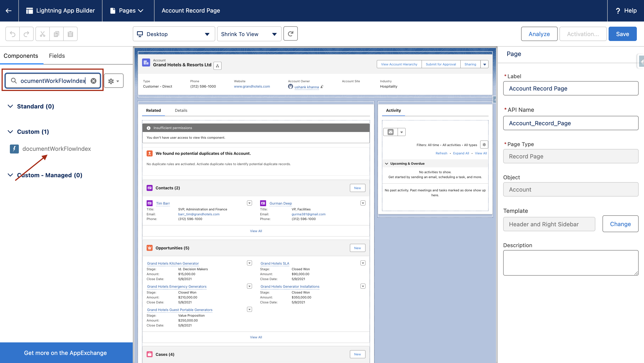
Task: Click the Save button
Action: tap(622, 34)
